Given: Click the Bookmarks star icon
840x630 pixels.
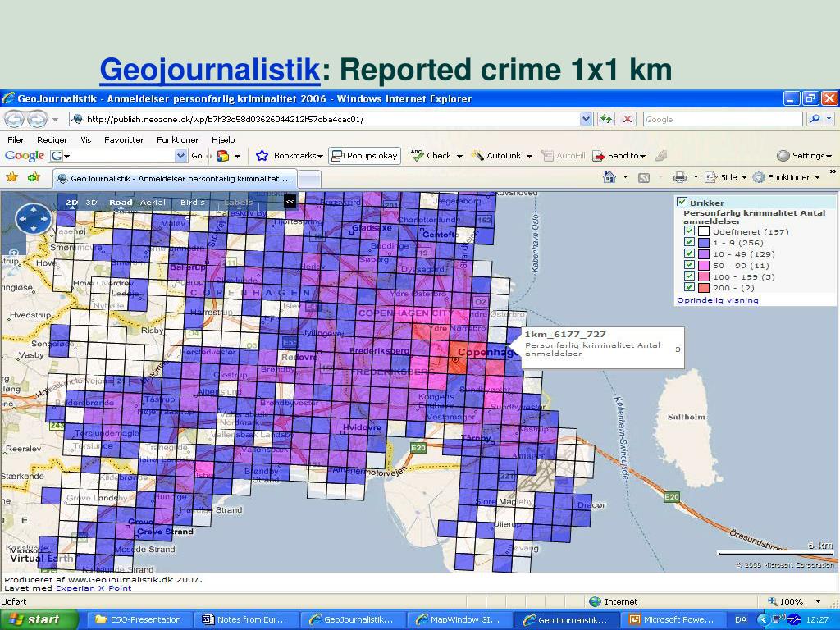Looking at the screenshot, I should coord(262,155).
